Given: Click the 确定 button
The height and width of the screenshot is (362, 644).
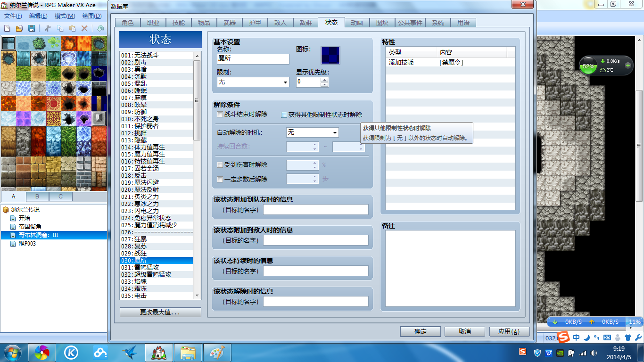Looking at the screenshot, I should (421, 331).
